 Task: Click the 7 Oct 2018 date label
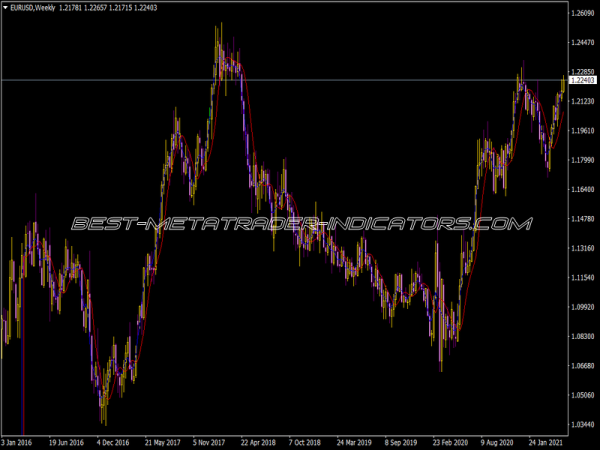click(x=305, y=440)
